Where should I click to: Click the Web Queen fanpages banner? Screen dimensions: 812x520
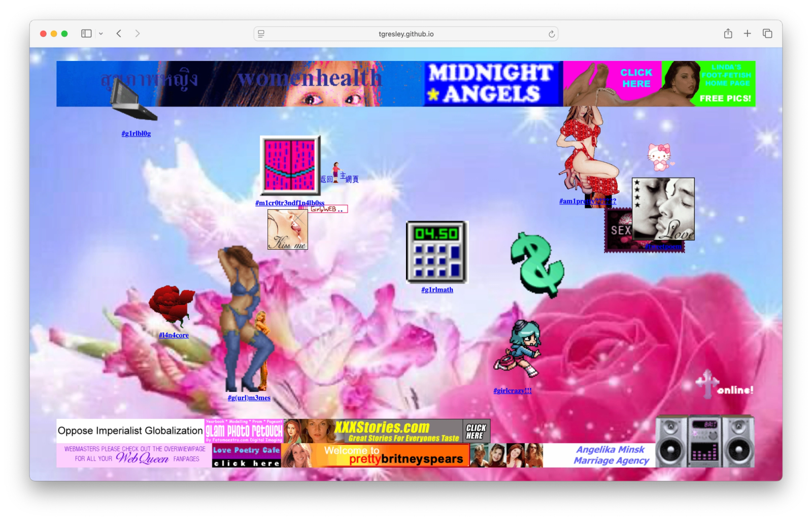pos(134,455)
